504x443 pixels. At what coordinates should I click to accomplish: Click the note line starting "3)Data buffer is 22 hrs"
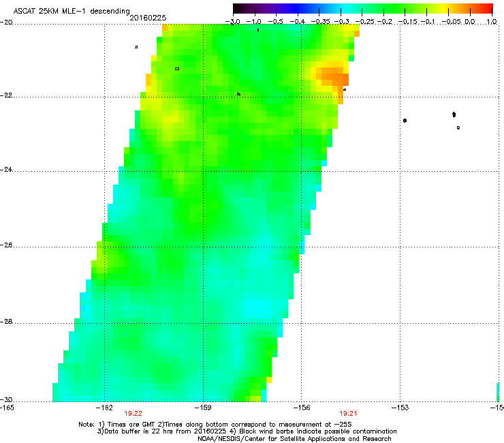[x=247, y=431]
